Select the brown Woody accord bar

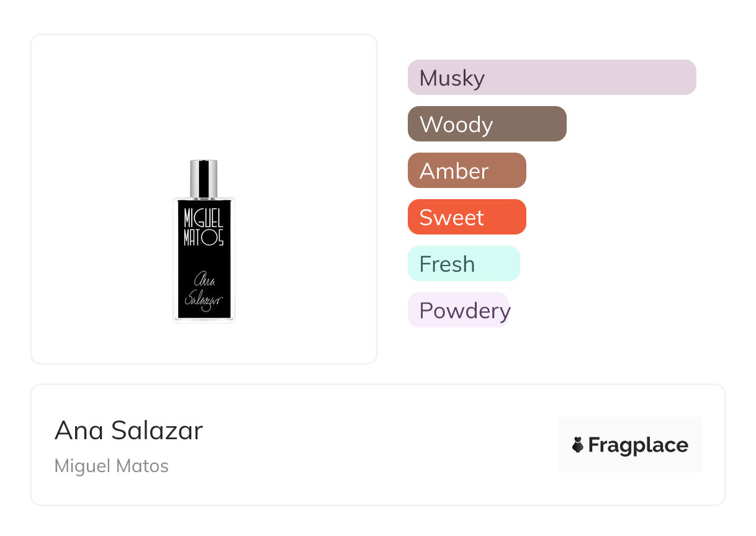click(x=487, y=124)
